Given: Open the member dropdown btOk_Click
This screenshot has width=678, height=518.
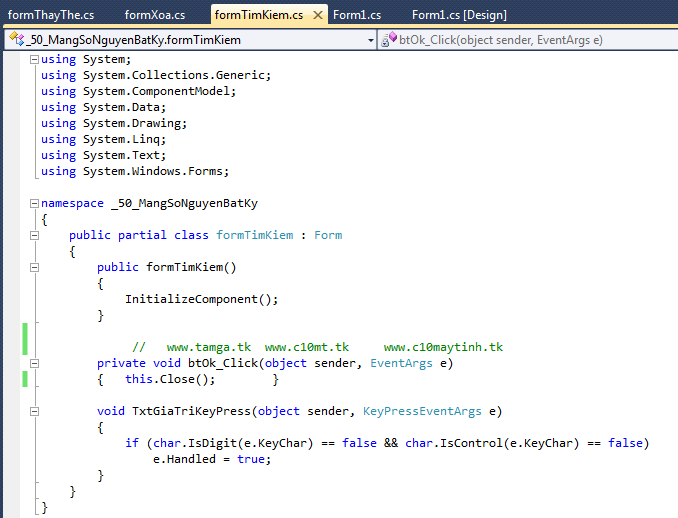Looking at the screenshot, I should (x=528, y=40).
